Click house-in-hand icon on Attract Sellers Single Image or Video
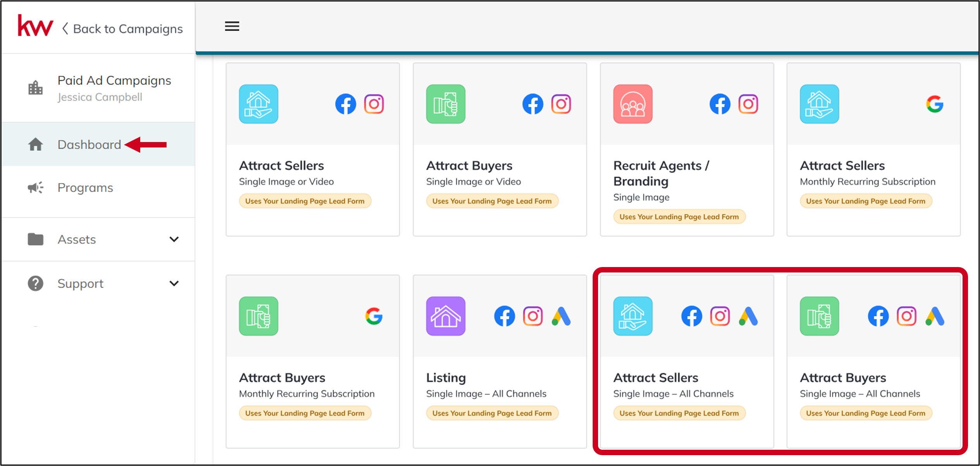 pos(258,104)
